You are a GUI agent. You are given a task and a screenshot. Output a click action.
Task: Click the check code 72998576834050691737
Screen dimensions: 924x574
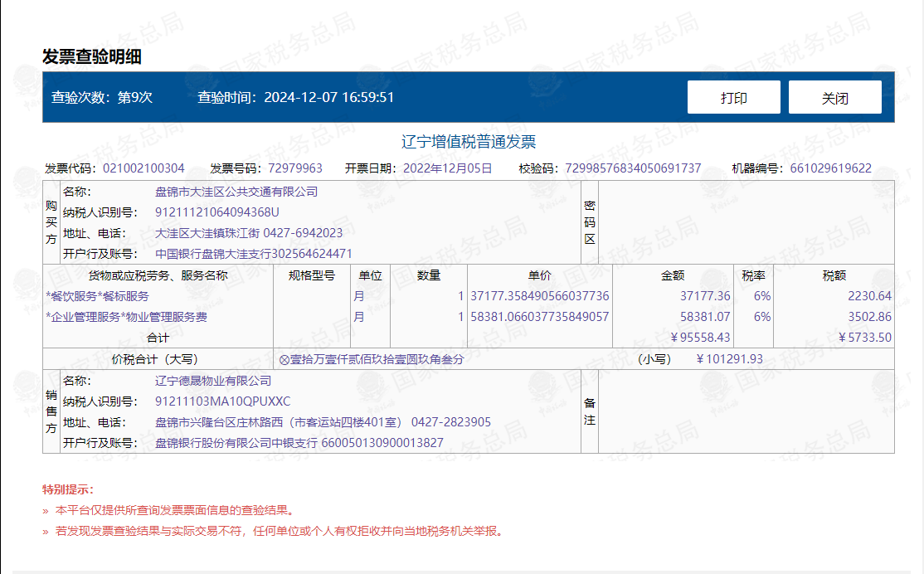point(633,168)
